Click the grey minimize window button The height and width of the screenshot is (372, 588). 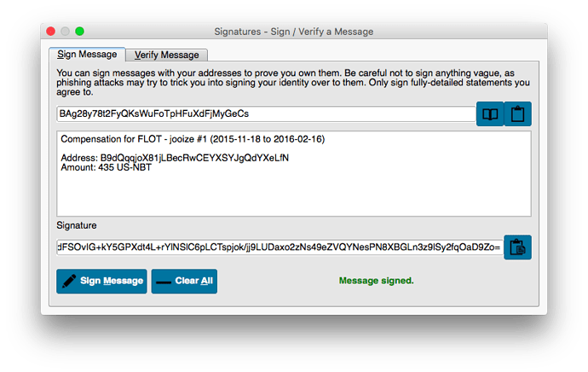point(66,32)
